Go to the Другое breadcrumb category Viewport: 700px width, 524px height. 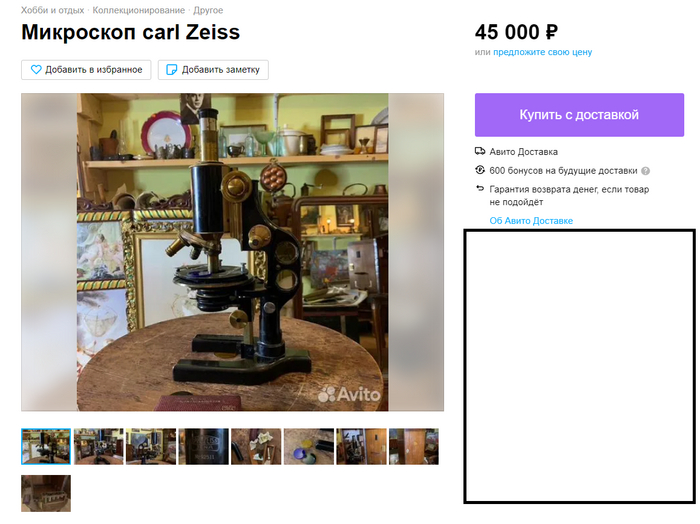click(x=208, y=10)
